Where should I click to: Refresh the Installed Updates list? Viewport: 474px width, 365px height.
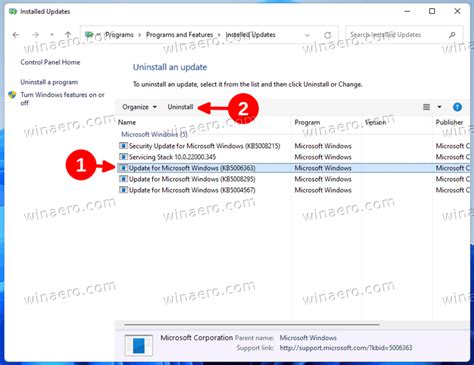pos(328,35)
